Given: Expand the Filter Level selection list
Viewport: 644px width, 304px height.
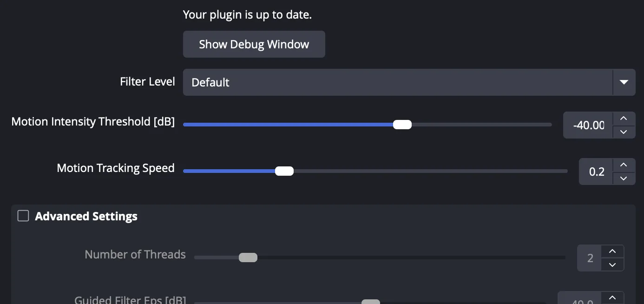Looking at the screenshot, I should pos(624,82).
